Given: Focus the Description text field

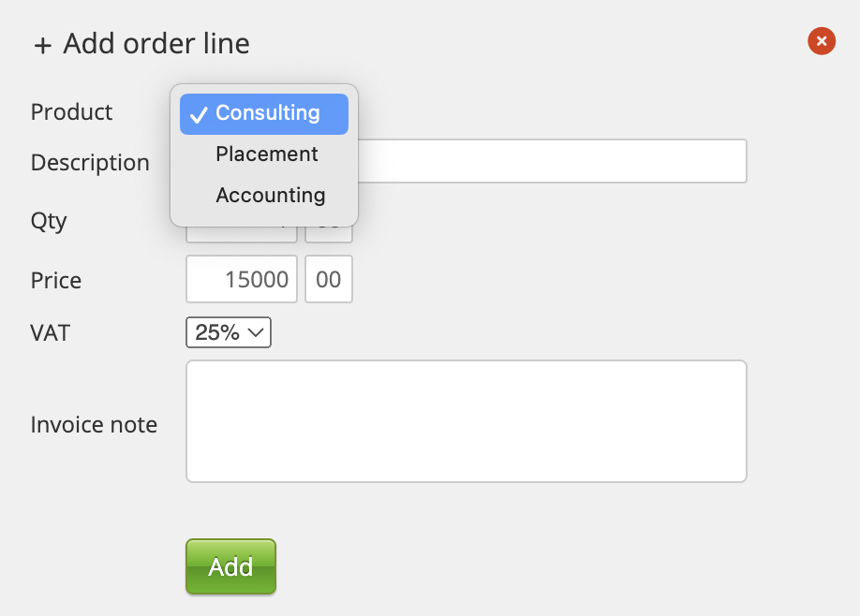Looking at the screenshot, I should pyautogui.click(x=553, y=161).
